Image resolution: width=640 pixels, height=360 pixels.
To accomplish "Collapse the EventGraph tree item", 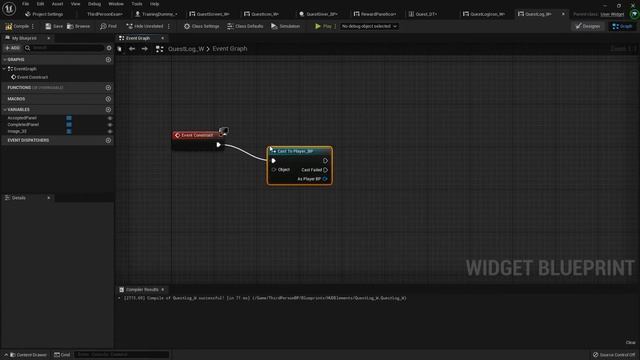I will 4,69.
